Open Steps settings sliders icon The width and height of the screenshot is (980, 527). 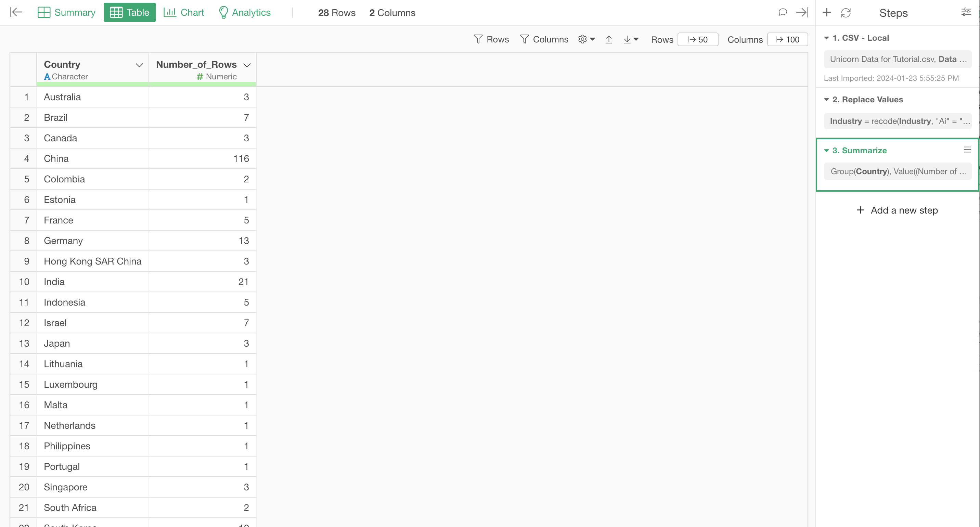966,12
